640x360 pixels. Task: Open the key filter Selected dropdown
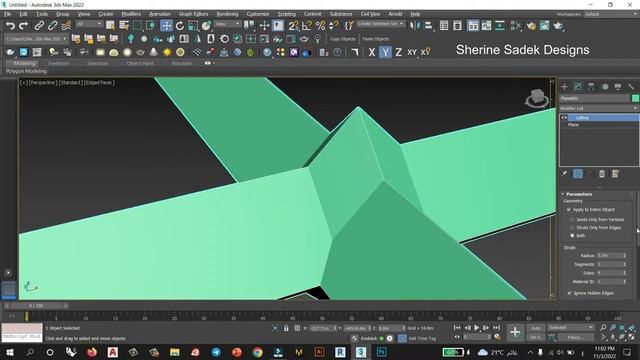(571, 328)
